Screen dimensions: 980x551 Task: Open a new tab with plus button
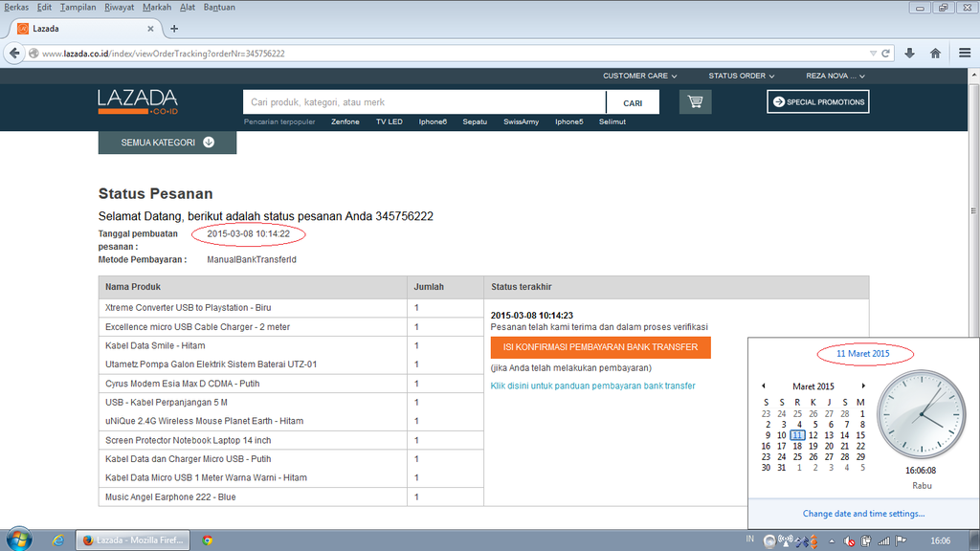pyautogui.click(x=174, y=29)
